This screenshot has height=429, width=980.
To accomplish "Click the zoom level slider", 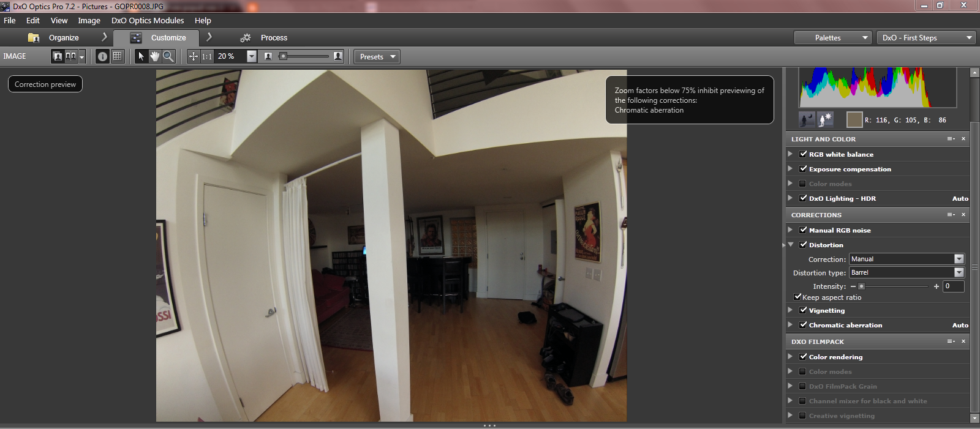I will coord(304,56).
